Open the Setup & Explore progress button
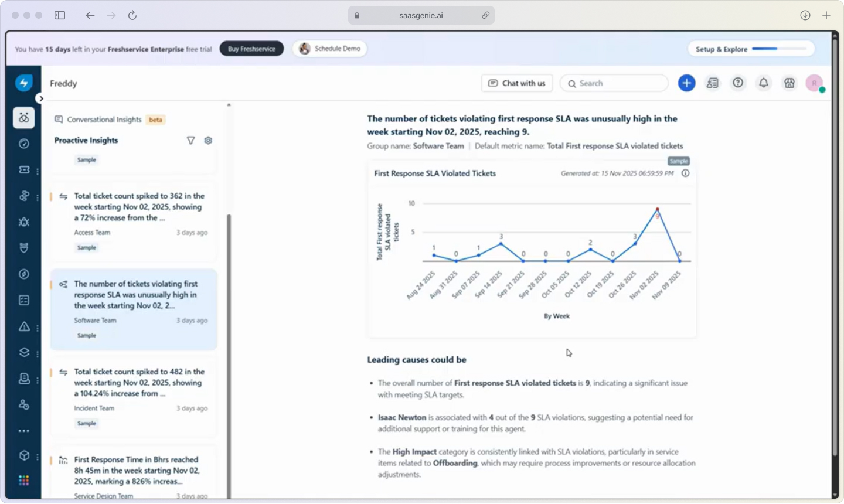 pos(751,49)
